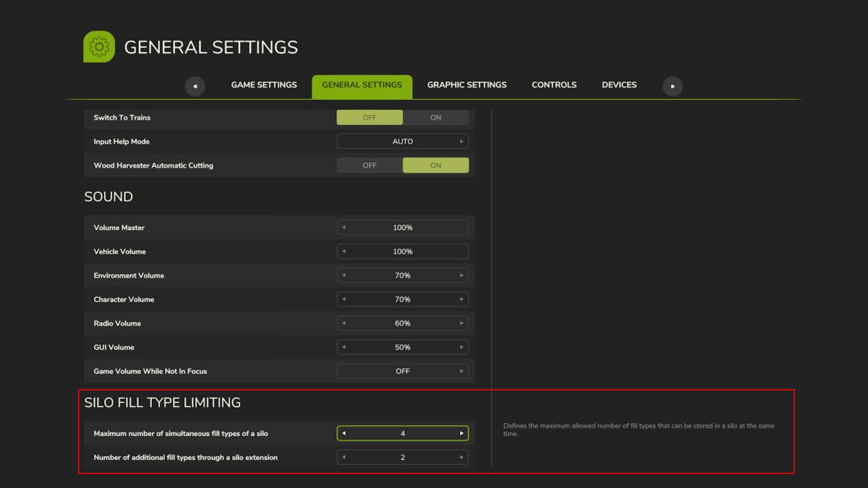Click the left arrow on GUI Volume
The width and height of the screenshot is (868, 488).
tap(343, 347)
